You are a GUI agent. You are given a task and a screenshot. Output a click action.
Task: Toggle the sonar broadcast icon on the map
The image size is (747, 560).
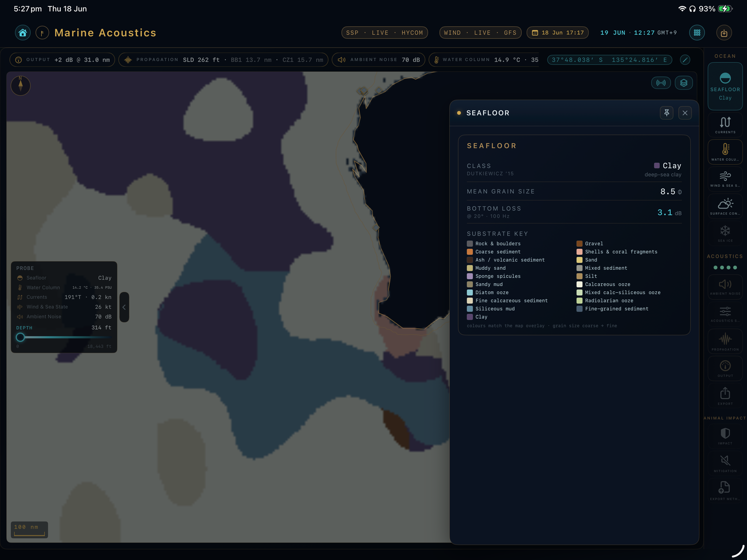tap(661, 83)
